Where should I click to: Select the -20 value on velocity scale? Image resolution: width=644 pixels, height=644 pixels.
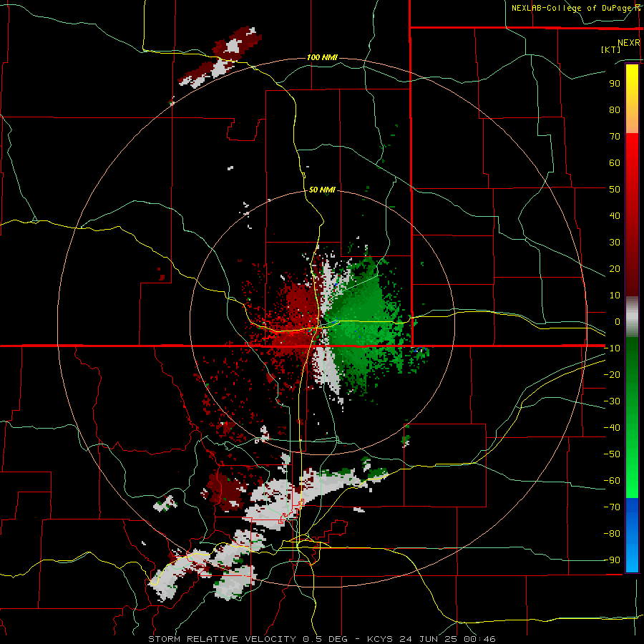[612, 374]
